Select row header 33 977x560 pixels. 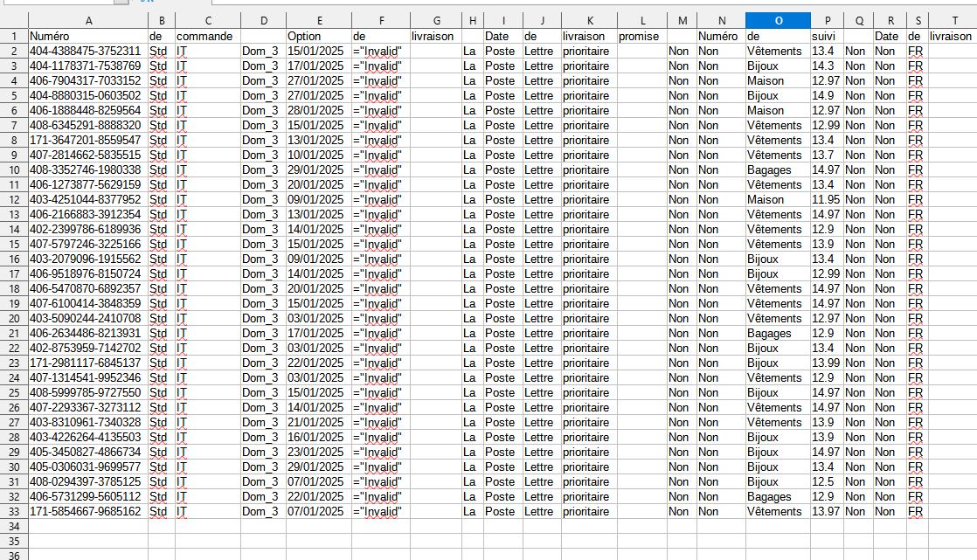14,511
